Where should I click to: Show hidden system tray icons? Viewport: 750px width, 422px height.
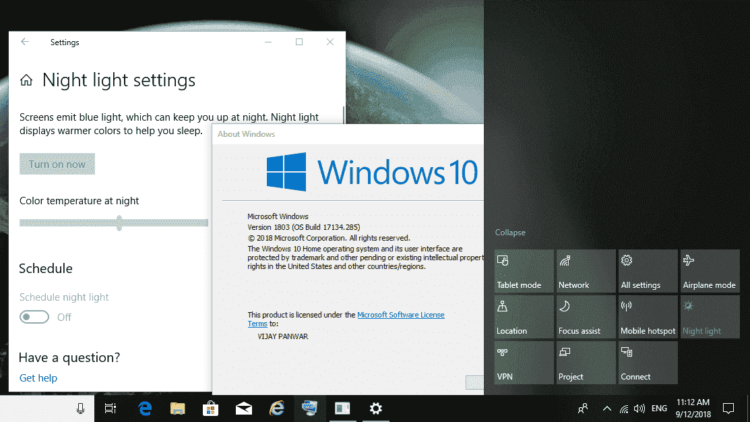coord(606,408)
